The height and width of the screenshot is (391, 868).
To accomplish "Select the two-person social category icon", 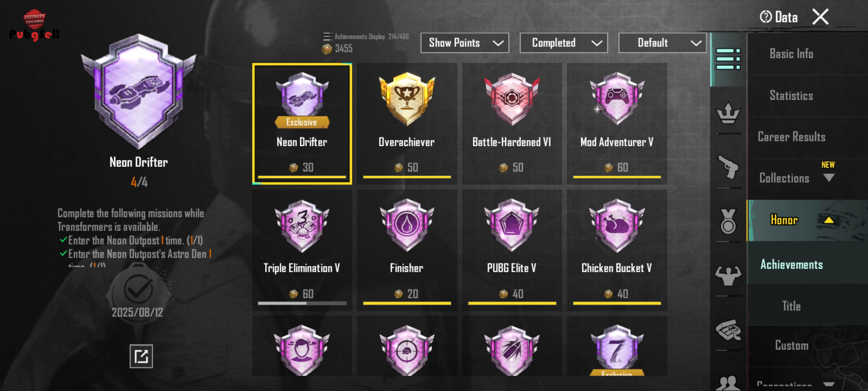I will [728, 383].
